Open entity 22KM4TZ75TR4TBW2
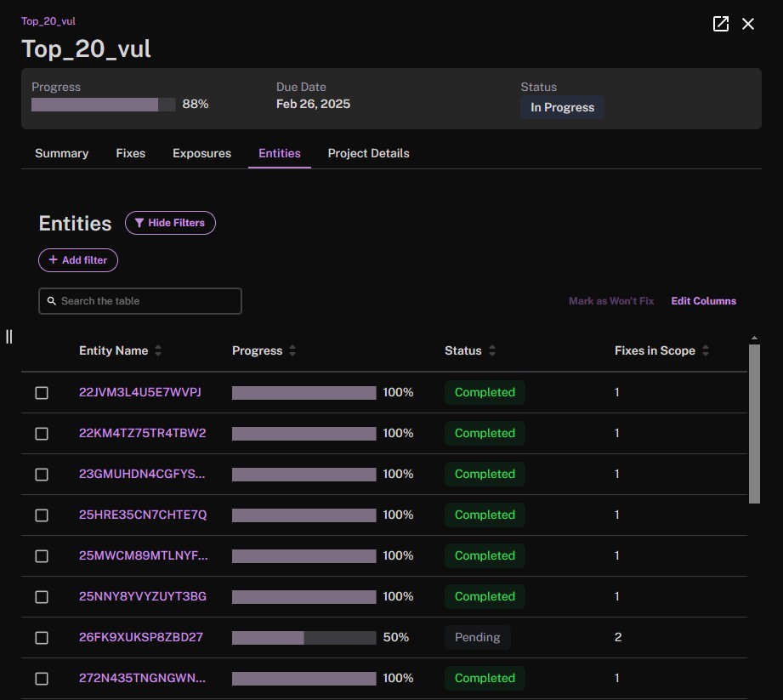 click(142, 433)
